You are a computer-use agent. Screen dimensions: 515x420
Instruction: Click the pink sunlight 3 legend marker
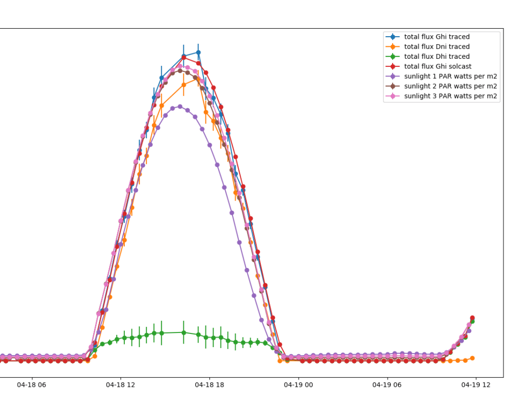(x=393, y=96)
